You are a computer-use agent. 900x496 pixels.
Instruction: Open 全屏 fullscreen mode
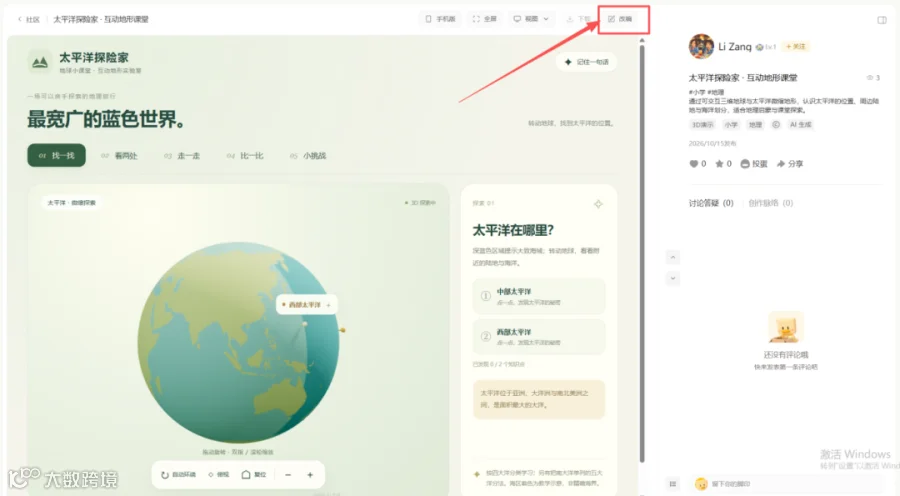tap(485, 19)
